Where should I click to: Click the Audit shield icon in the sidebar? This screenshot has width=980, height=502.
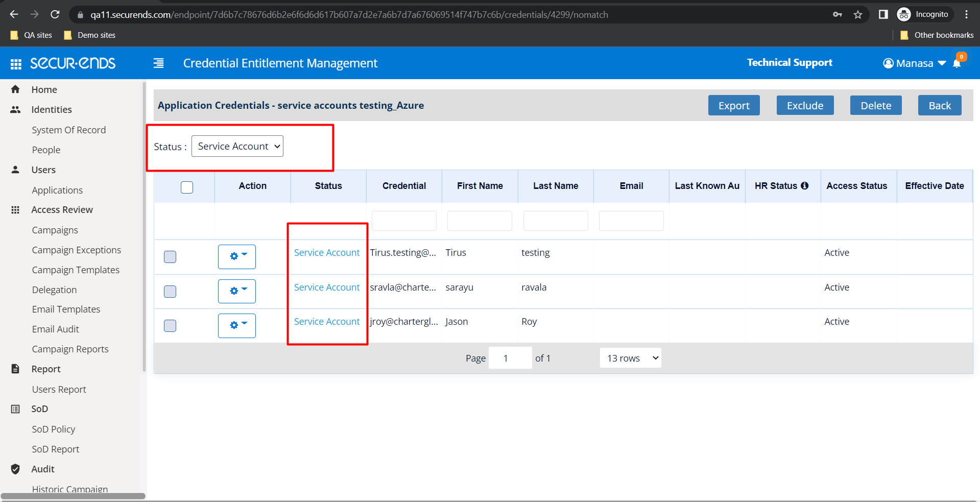click(x=15, y=469)
